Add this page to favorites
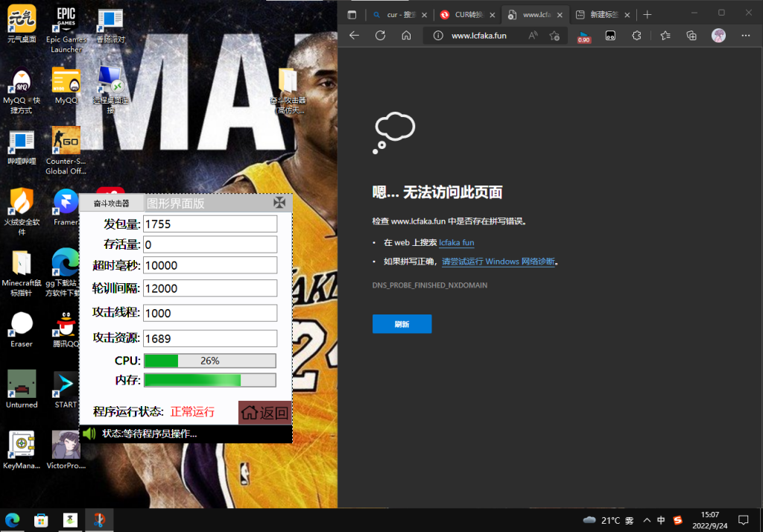Image resolution: width=763 pixels, height=532 pixels. 554,35
